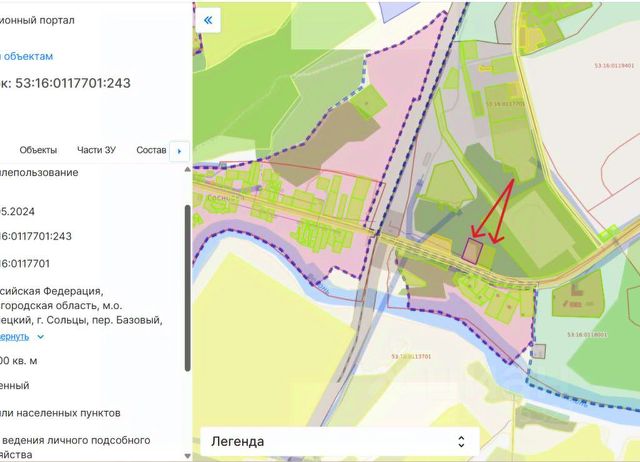Switch to the Объекты tab
Screen dimensions: 640x462
(38, 150)
